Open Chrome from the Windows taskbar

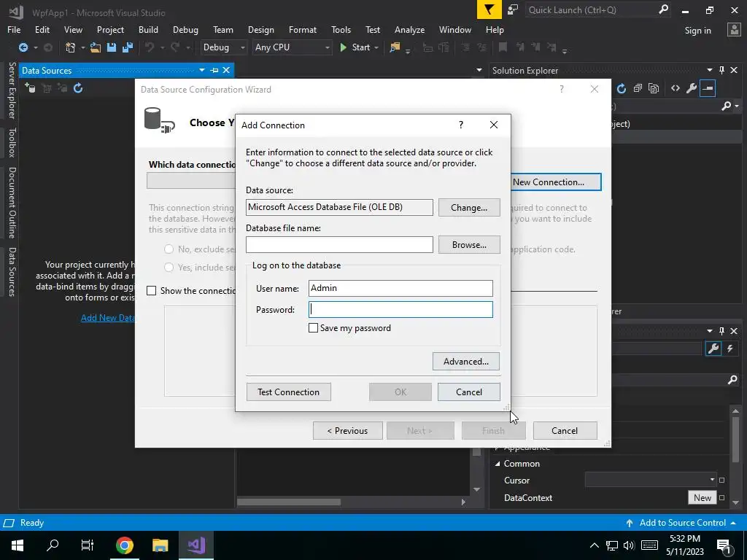[x=125, y=545]
